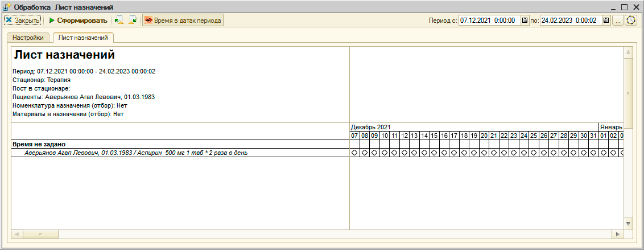Select the Лист назначений tab

coord(82,38)
